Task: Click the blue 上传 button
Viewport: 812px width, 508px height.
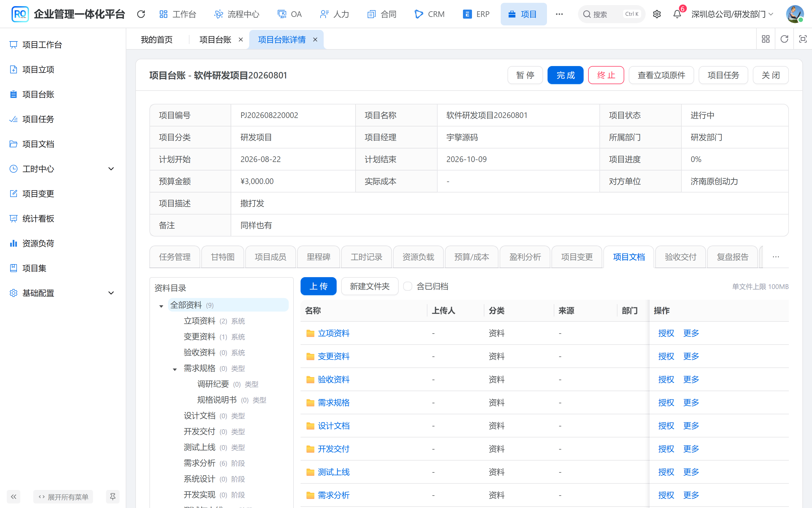Action: click(x=318, y=286)
